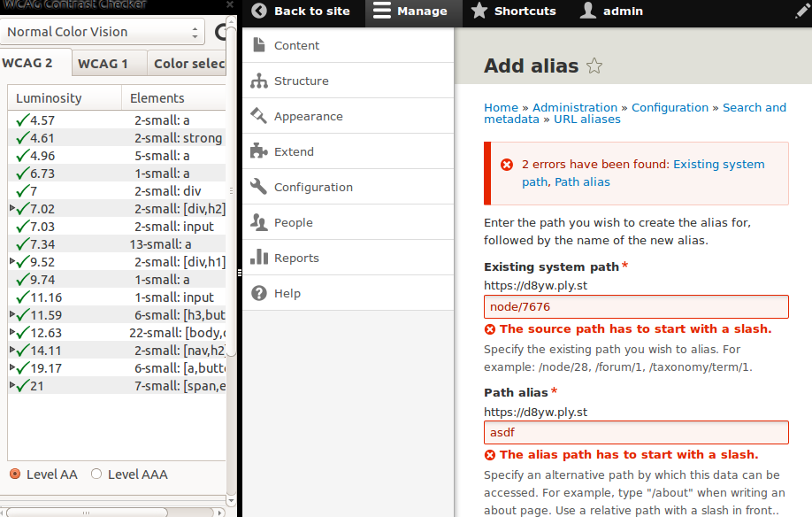812x517 pixels.
Task: Switch to the WCAG 1 tab
Action: 103,64
